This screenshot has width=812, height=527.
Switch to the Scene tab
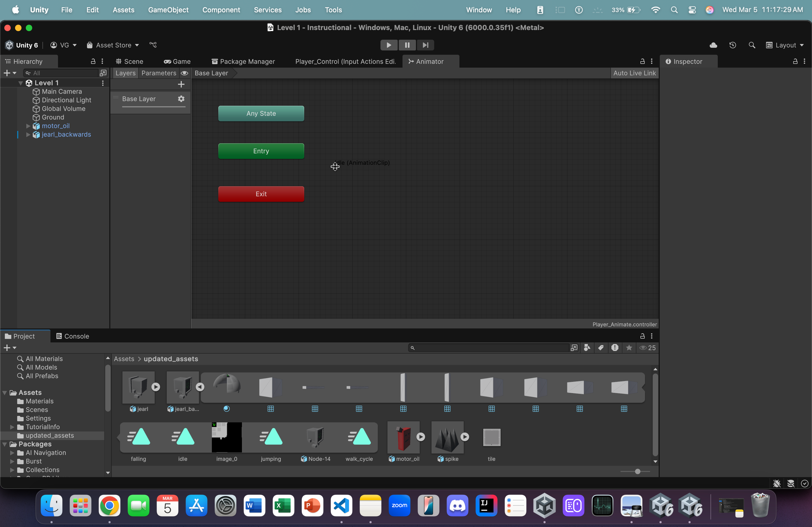tap(130, 61)
